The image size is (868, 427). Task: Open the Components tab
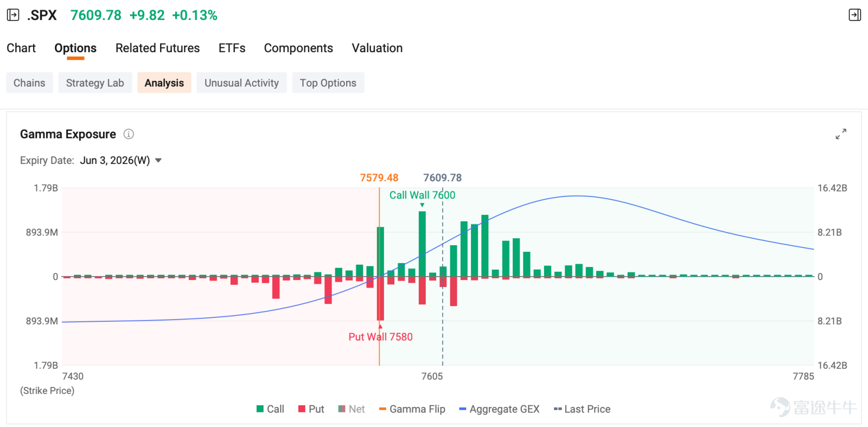click(298, 48)
